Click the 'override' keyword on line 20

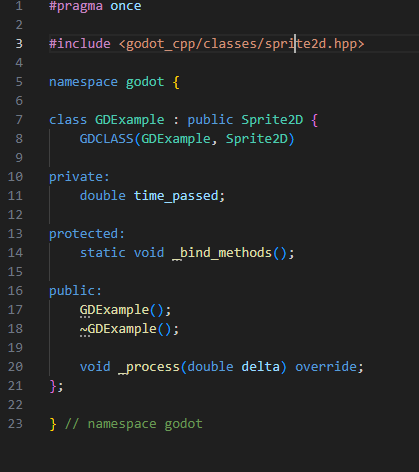click(x=326, y=367)
